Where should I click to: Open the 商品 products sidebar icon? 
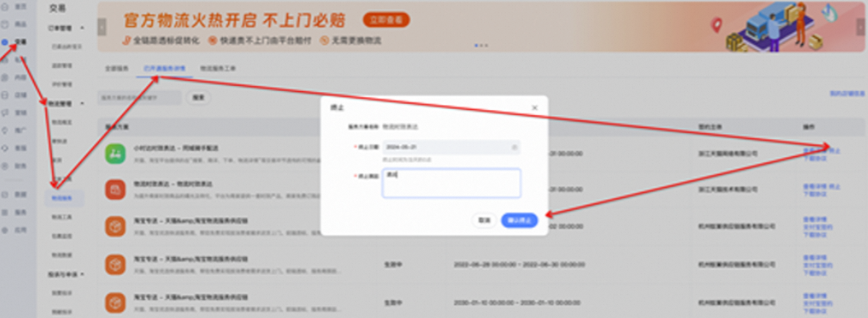5,24
